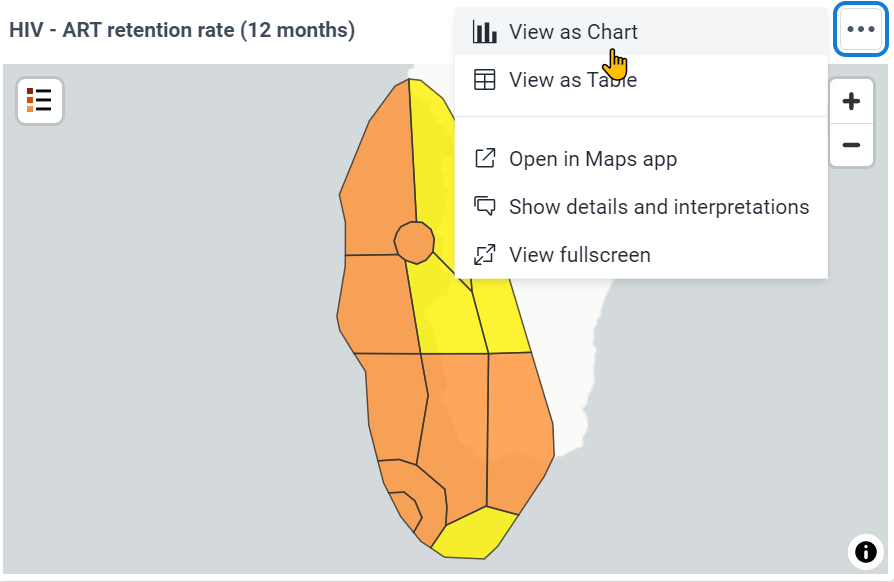Click the bar chart icon in menu
The width and height of the screenshot is (894, 582).
pyautogui.click(x=485, y=32)
